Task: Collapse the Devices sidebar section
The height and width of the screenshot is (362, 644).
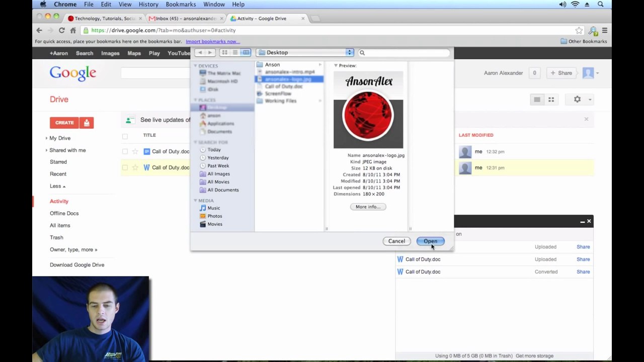Action: click(x=195, y=66)
